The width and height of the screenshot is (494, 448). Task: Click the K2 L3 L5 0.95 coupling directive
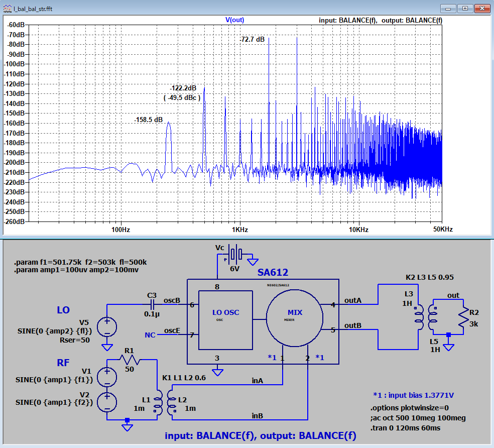[x=430, y=277]
